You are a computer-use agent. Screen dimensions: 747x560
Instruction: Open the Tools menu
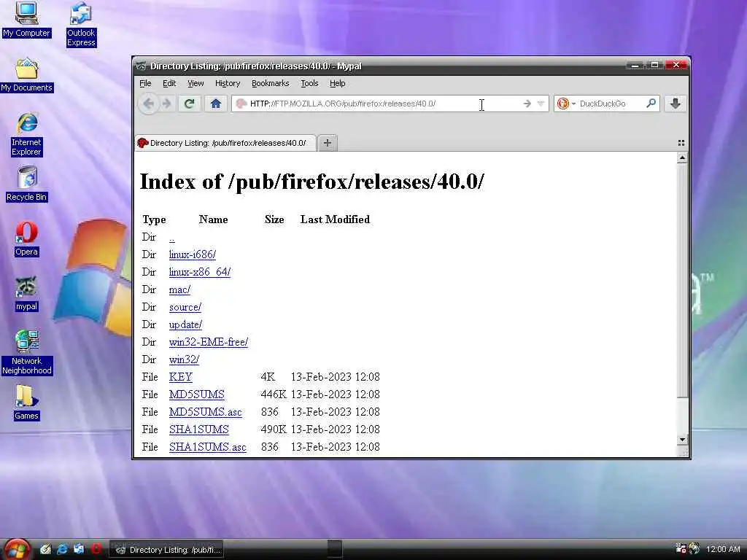pyautogui.click(x=309, y=83)
